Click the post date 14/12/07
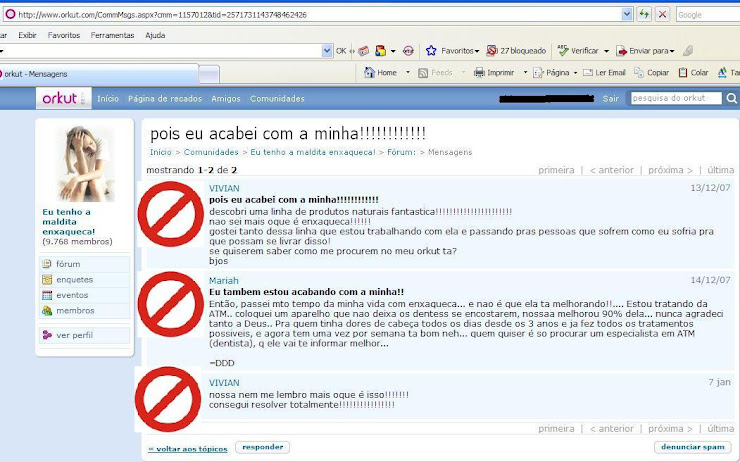Image resolution: width=740 pixels, height=462 pixels. pos(710,280)
